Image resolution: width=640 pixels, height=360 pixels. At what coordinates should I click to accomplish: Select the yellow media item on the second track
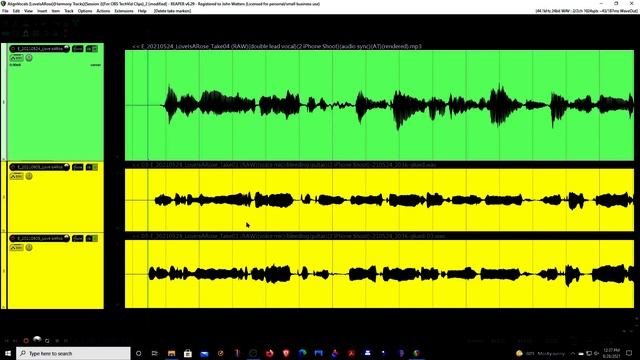(379, 200)
